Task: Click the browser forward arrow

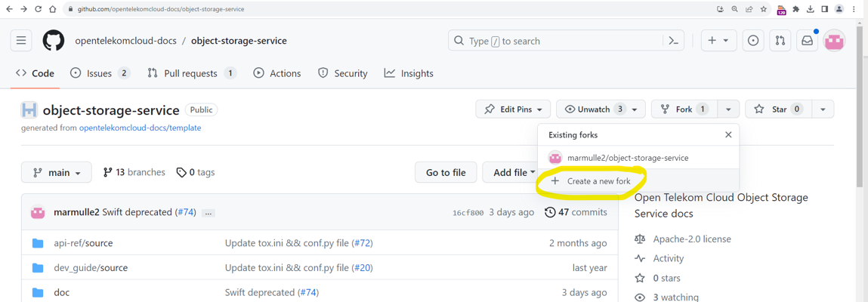Action: [x=24, y=9]
